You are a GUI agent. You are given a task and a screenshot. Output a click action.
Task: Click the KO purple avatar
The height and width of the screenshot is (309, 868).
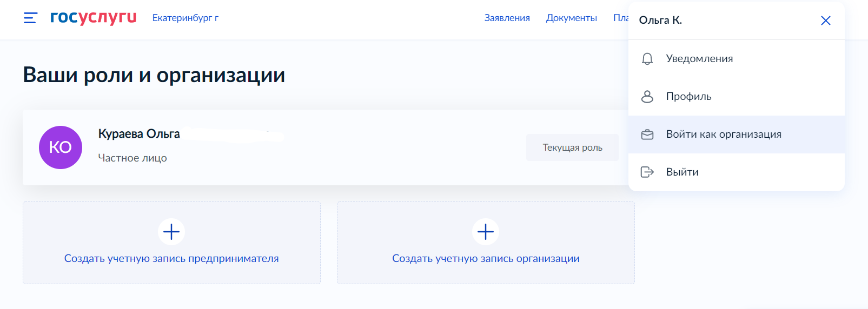point(61,147)
